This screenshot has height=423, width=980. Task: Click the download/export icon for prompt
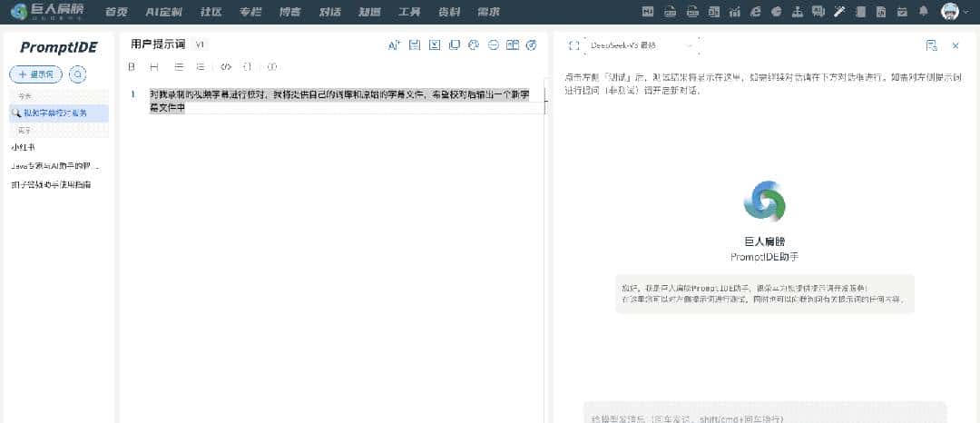[435, 45]
